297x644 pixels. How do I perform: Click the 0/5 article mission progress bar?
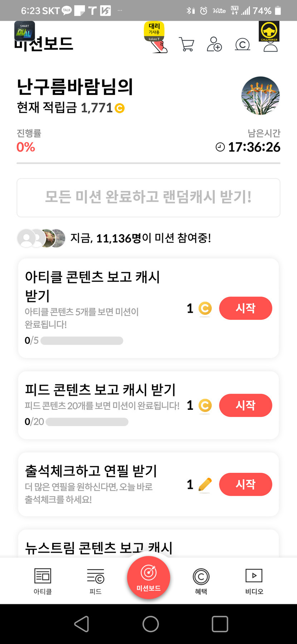pyautogui.click(x=82, y=341)
